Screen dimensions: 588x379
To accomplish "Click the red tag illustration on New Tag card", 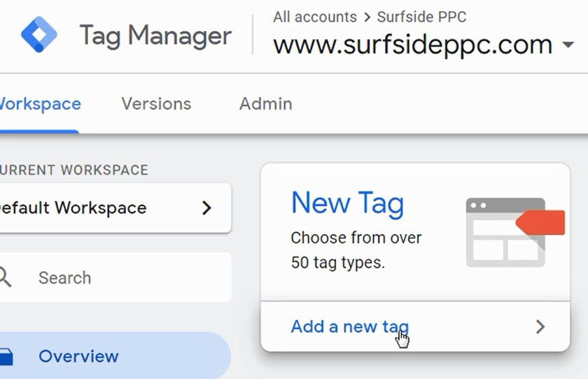I will point(540,223).
